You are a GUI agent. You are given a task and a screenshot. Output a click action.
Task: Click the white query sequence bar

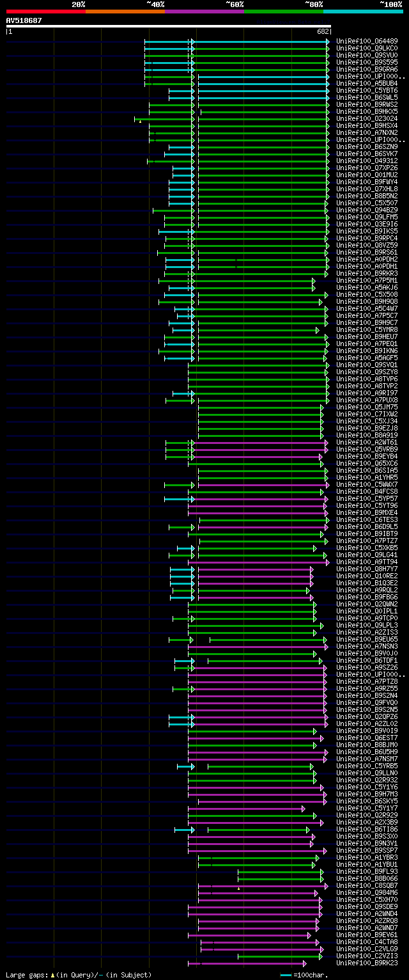pyautogui.click(x=169, y=26)
